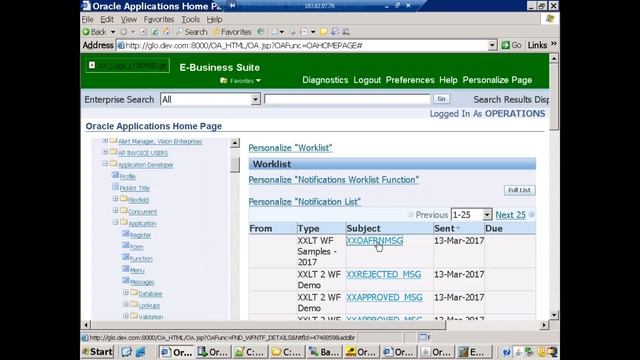Go back with the Back toolbar button

pyautogui.click(x=94, y=32)
